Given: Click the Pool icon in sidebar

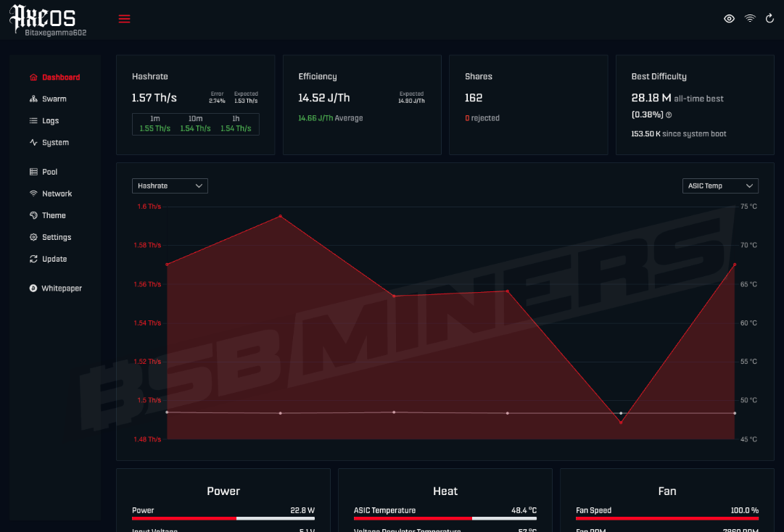Looking at the screenshot, I should [x=33, y=172].
